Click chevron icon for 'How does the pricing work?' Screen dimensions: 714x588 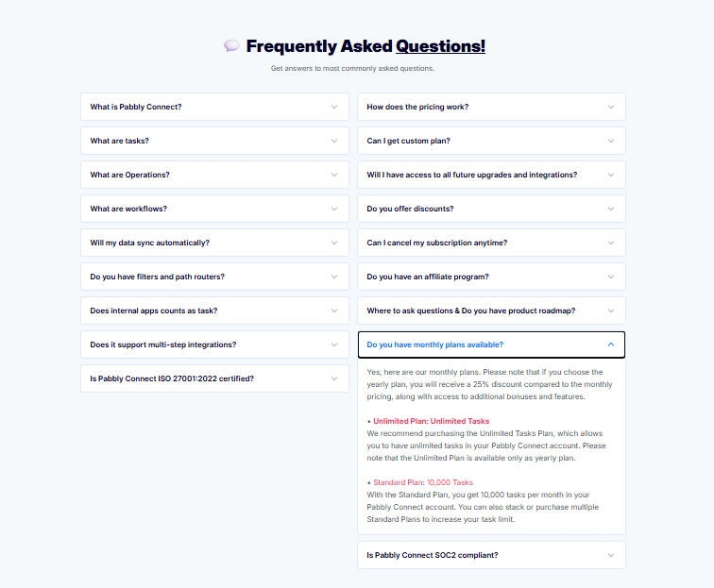pos(611,107)
